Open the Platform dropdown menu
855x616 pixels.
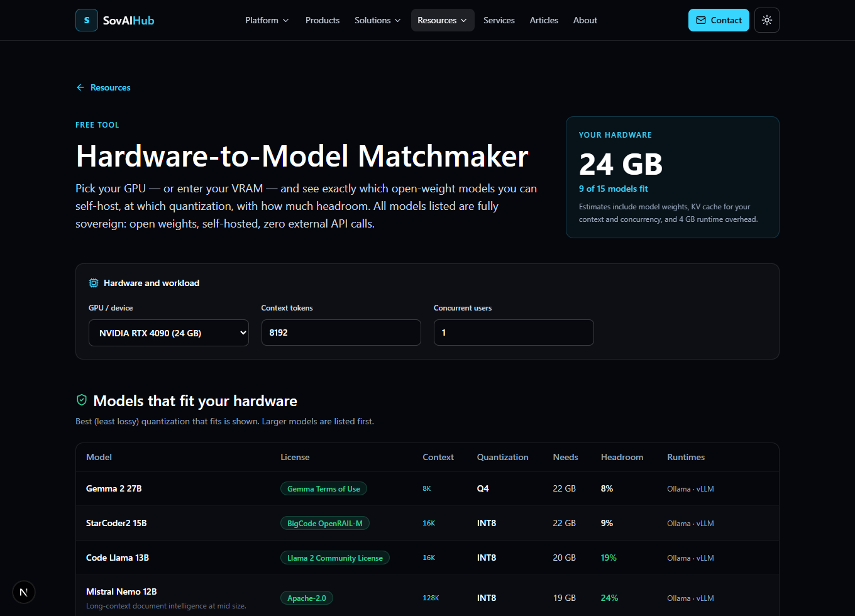[267, 20]
